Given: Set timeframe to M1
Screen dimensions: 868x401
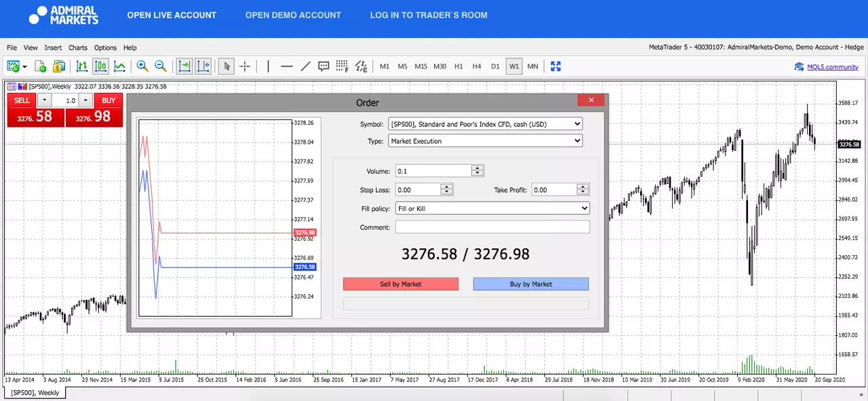Looking at the screenshot, I should [x=384, y=66].
